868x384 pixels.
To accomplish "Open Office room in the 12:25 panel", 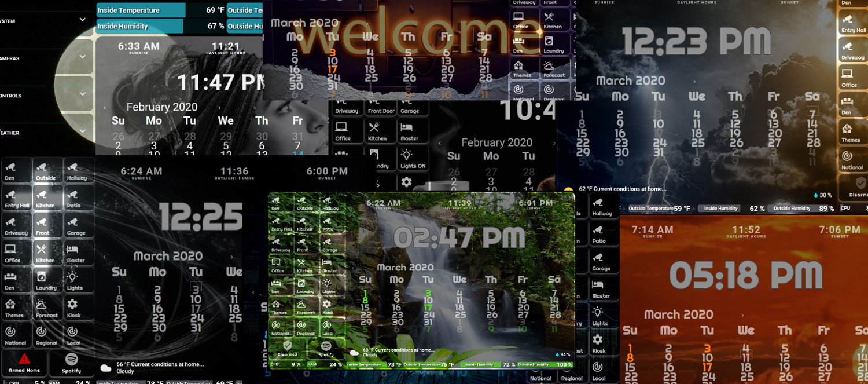I will click(x=16, y=253).
